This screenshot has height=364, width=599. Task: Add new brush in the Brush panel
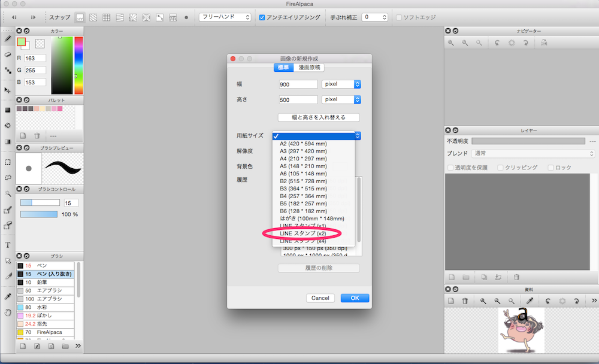[x=23, y=346]
